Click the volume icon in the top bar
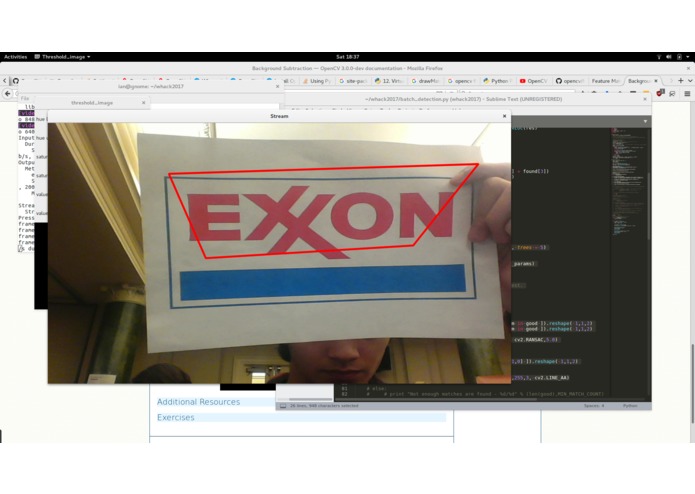 pos(669,57)
